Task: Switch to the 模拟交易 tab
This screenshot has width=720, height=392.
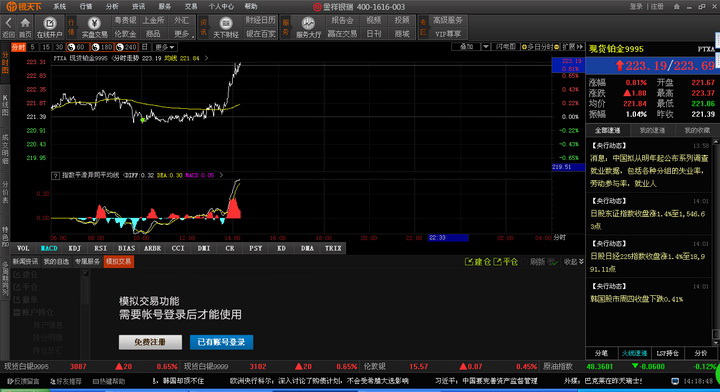Action: 118,262
